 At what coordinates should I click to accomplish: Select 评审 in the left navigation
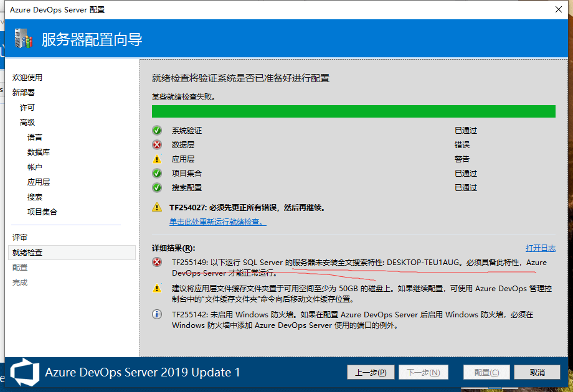point(20,238)
